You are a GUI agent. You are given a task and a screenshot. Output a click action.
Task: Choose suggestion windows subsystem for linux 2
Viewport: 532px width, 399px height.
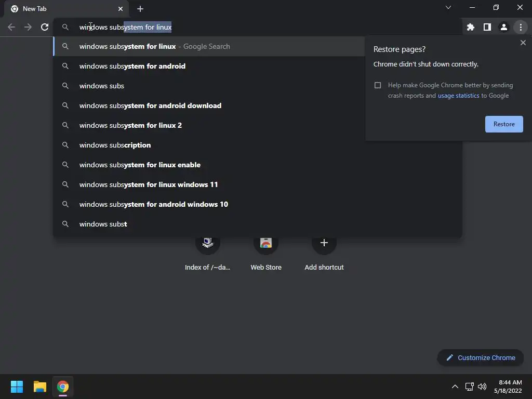[x=209, y=125]
